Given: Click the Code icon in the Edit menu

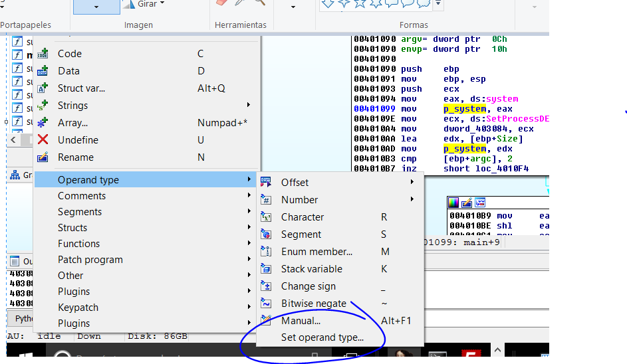Looking at the screenshot, I should pyautogui.click(x=43, y=54).
